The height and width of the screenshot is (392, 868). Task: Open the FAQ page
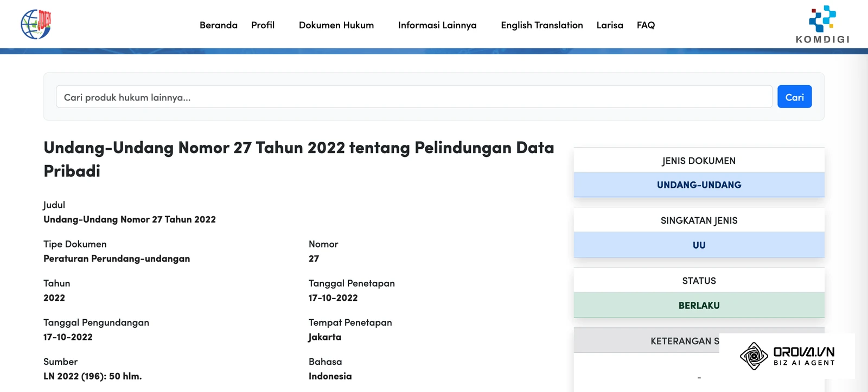[x=646, y=25]
